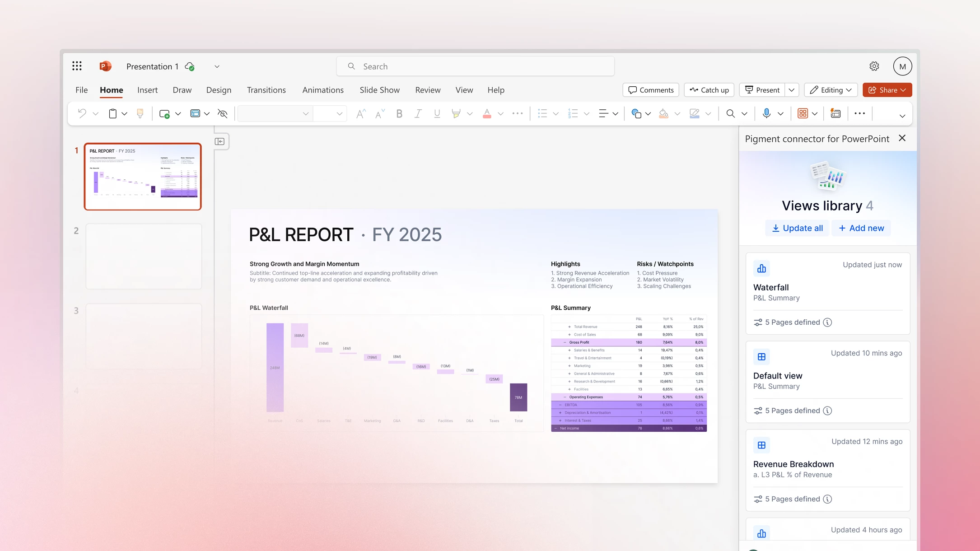The height and width of the screenshot is (551, 980).
Task: Click the Italic formatting icon
Action: coord(418,114)
